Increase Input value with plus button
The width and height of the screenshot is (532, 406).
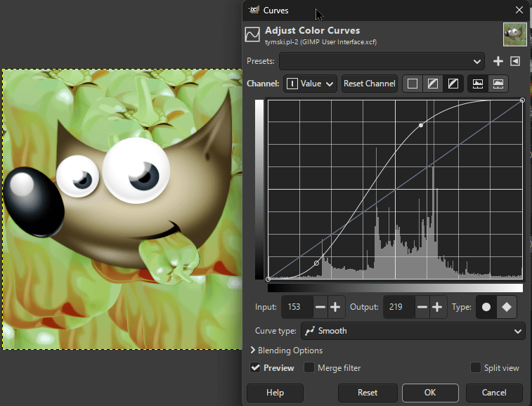click(x=335, y=307)
